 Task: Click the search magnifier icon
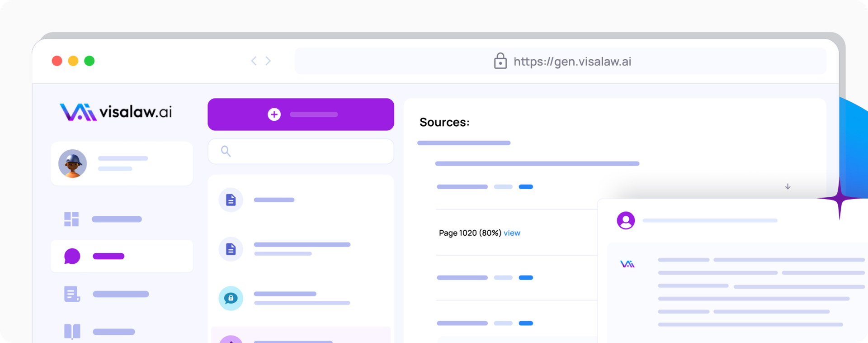226,151
